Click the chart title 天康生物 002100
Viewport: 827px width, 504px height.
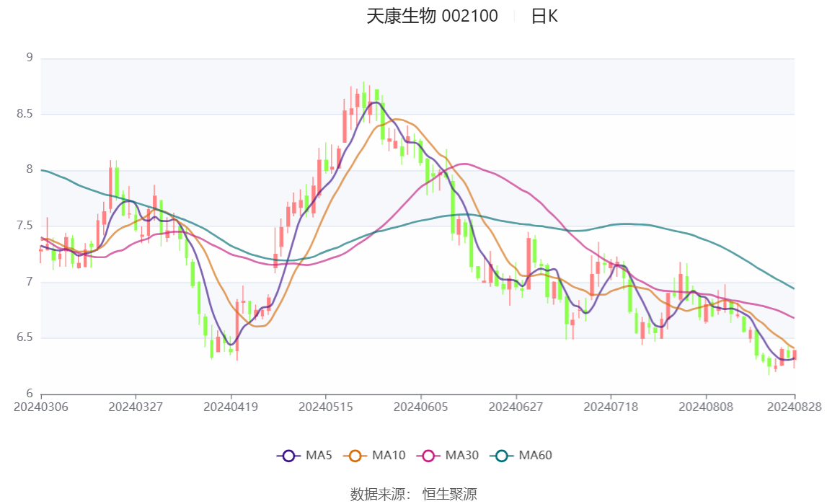(x=432, y=17)
